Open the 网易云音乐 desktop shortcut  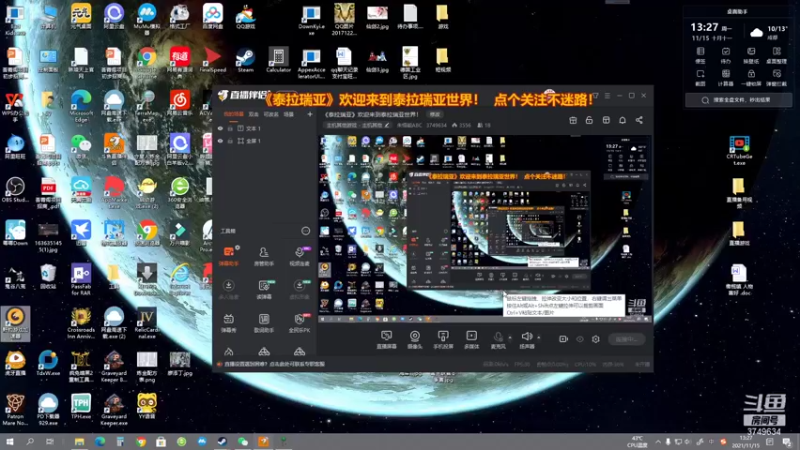[180, 103]
